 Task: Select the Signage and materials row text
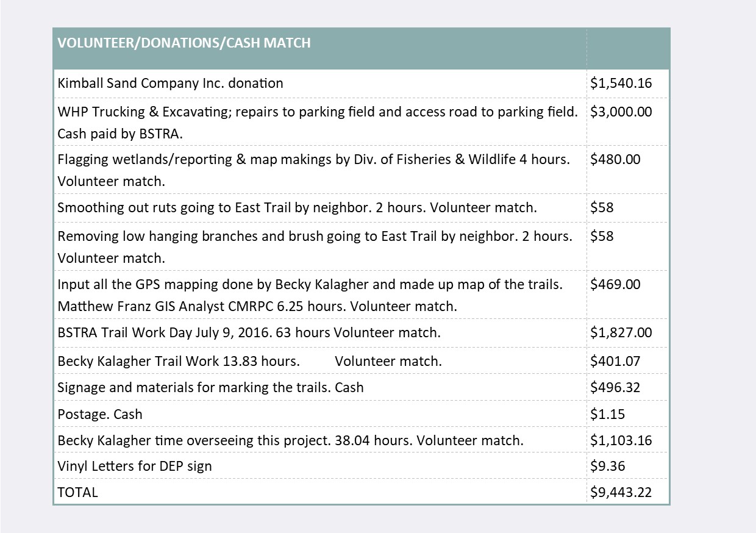210,388
